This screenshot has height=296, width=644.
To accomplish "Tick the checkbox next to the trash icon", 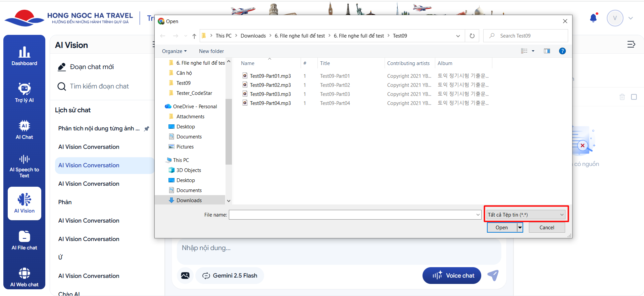I will click(634, 97).
